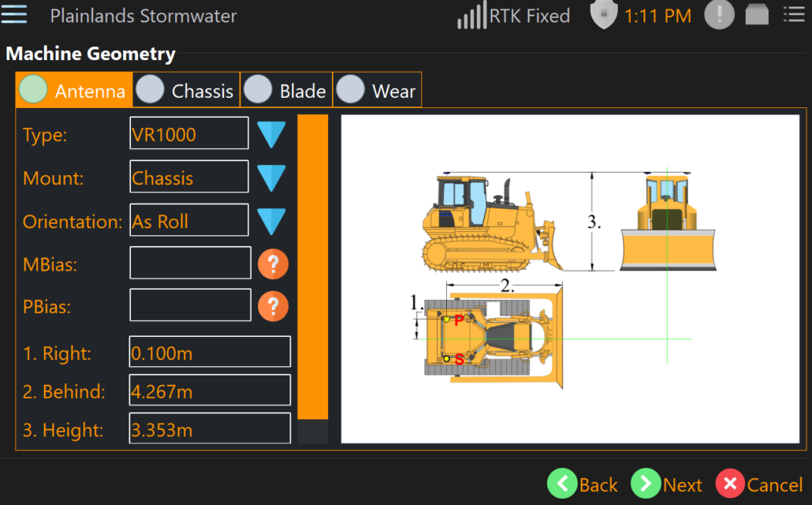Click the shield lock status icon
The height and width of the screenshot is (505, 812).
click(x=603, y=15)
